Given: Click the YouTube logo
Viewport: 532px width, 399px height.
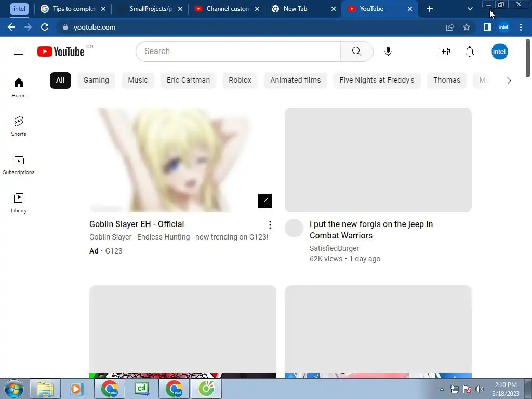Looking at the screenshot, I should [x=61, y=51].
